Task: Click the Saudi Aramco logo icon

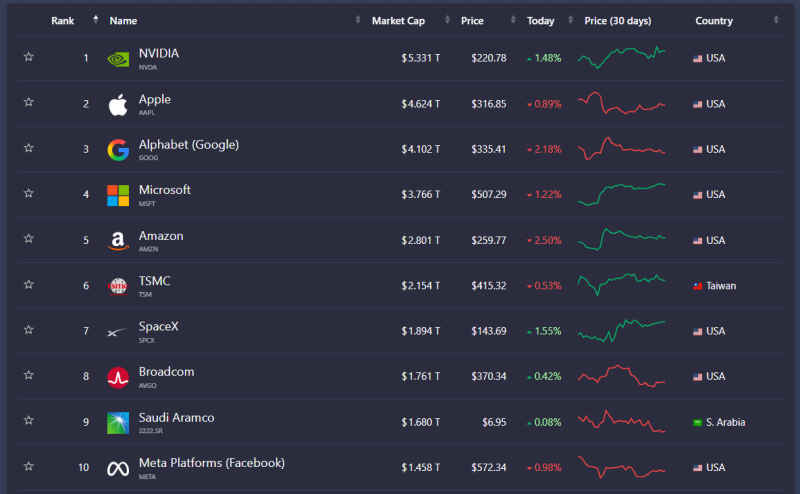Action: 118,423
